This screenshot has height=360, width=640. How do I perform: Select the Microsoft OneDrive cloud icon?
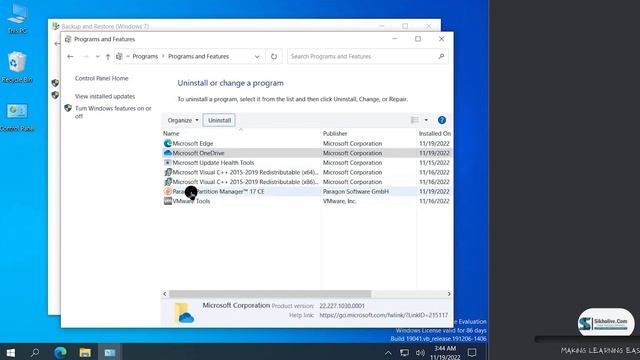click(x=167, y=153)
